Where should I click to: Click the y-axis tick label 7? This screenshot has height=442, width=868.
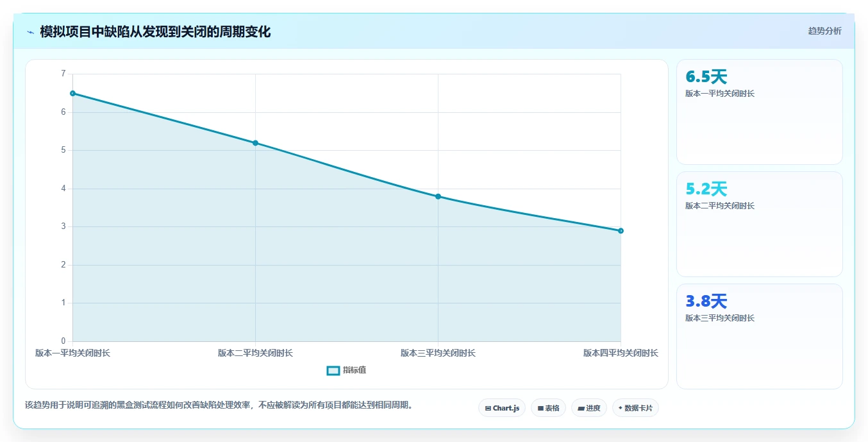tap(63, 74)
